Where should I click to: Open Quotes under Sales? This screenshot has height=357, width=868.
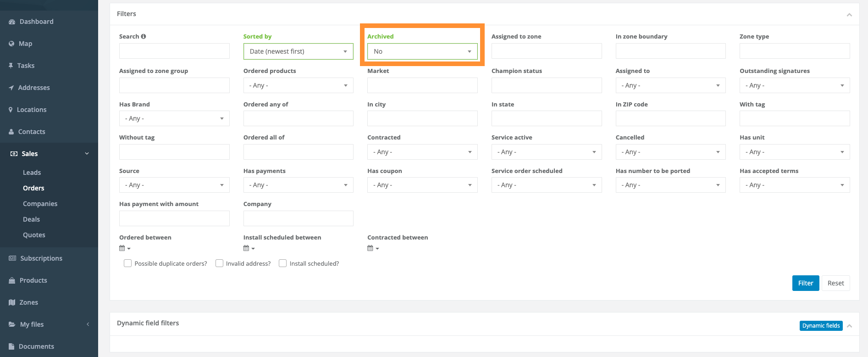pos(34,235)
